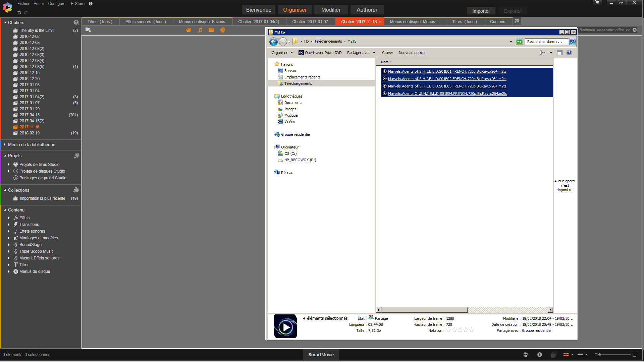Click the Graver button

tap(387, 53)
